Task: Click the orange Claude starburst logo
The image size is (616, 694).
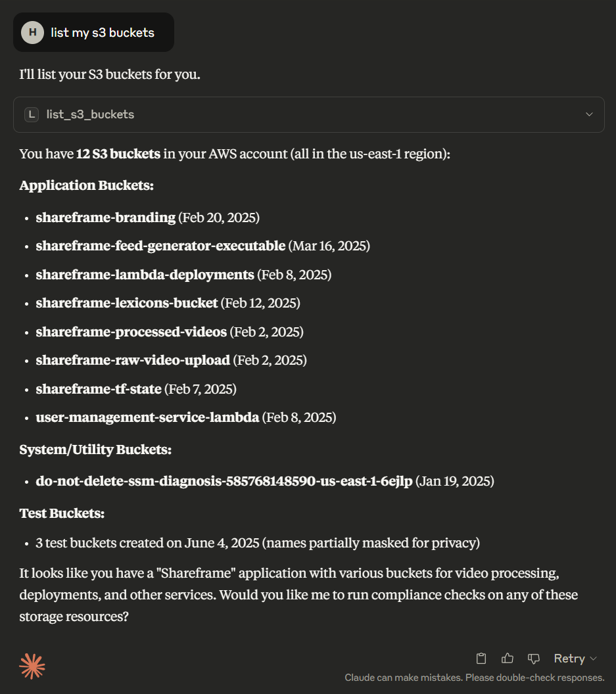Action: tap(32, 666)
